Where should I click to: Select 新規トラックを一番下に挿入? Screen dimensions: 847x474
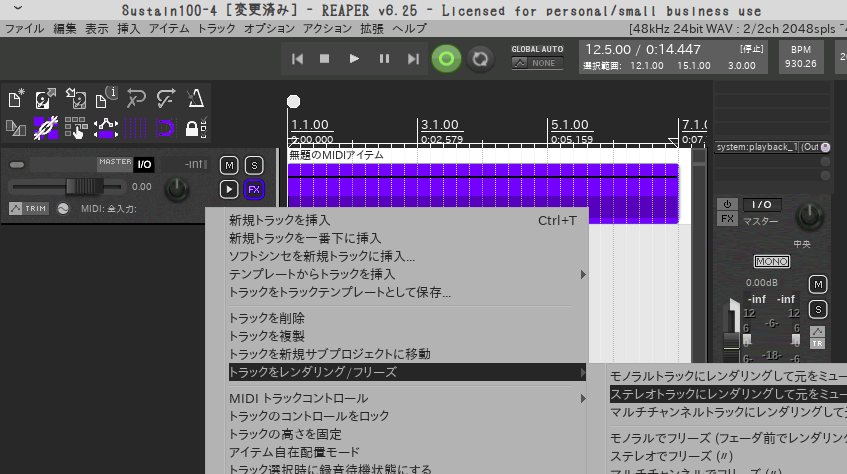pyautogui.click(x=406, y=238)
